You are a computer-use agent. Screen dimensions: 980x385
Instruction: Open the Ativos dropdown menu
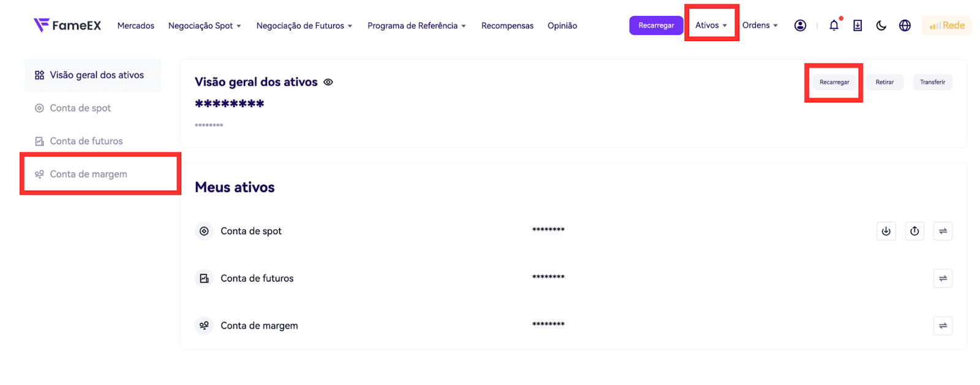(711, 25)
